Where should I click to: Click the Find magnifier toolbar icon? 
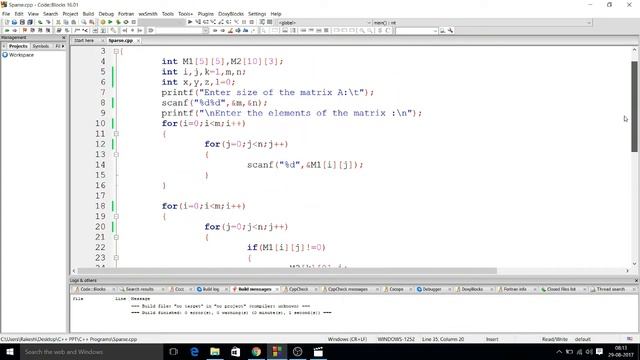tap(84, 22)
